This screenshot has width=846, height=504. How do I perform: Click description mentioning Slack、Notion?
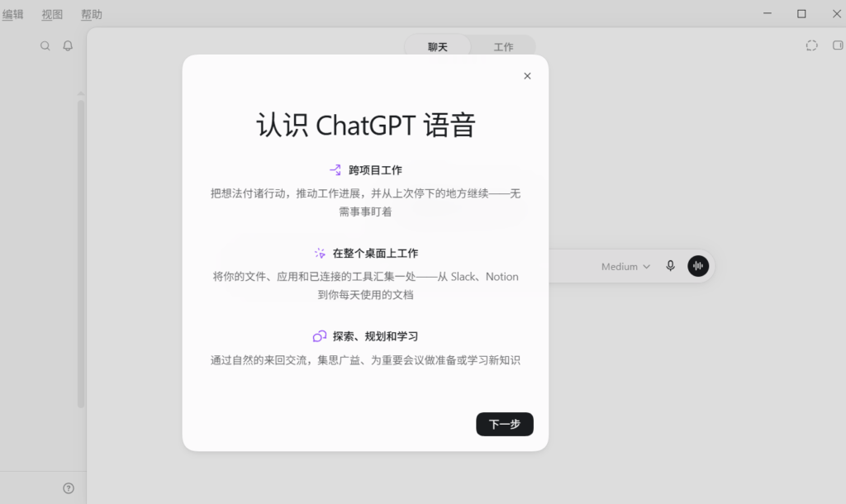coord(366,285)
